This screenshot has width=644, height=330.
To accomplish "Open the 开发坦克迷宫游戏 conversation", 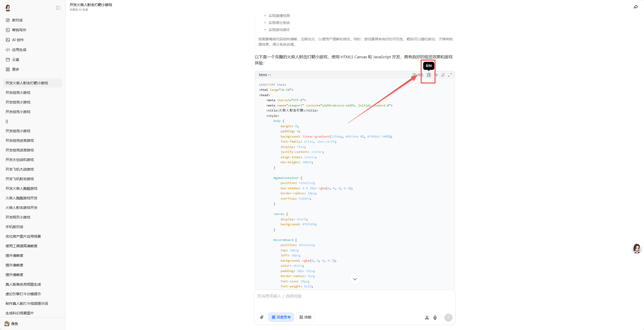I will coord(19,141).
